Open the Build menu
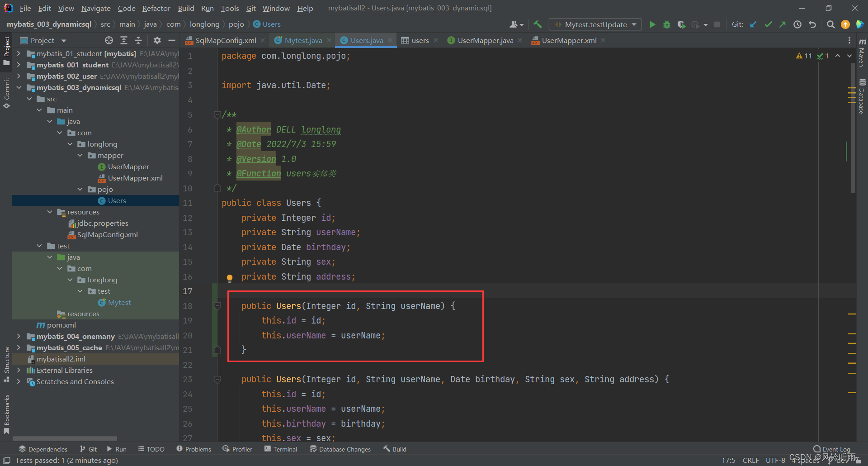The image size is (868, 466). 186,8
